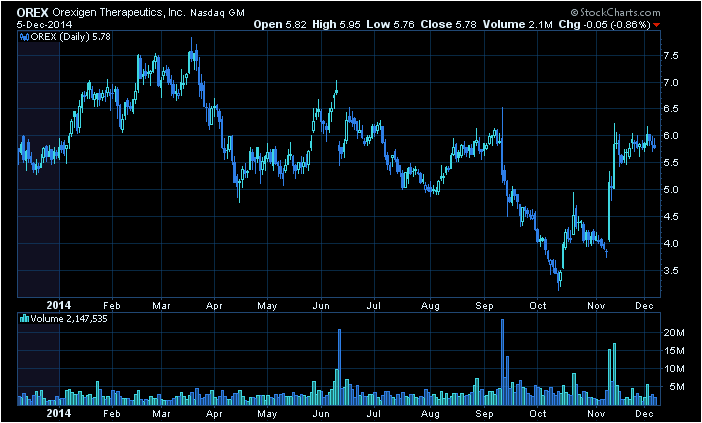Click the 6.5 price axis label

673,109
